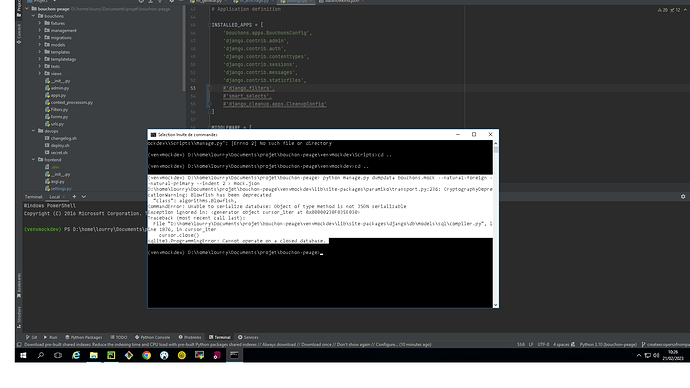This screenshot has height=388, width=690.
Task: Open the Services tool window
Action: click(x=248, y=337)
